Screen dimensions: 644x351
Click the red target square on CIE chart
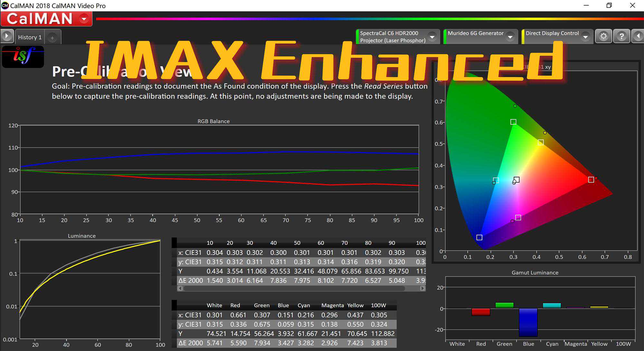pyautogui.click(x=591, y=180)
